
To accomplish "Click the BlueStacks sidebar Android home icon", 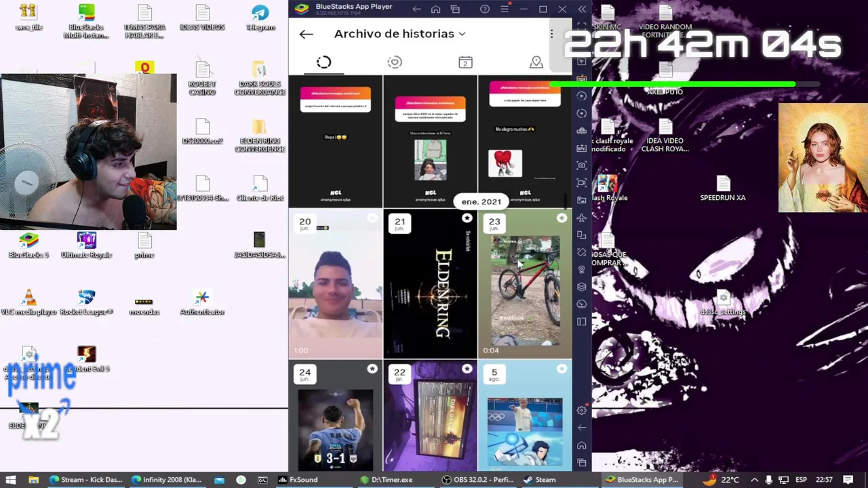I will click(x=582, y=445).
